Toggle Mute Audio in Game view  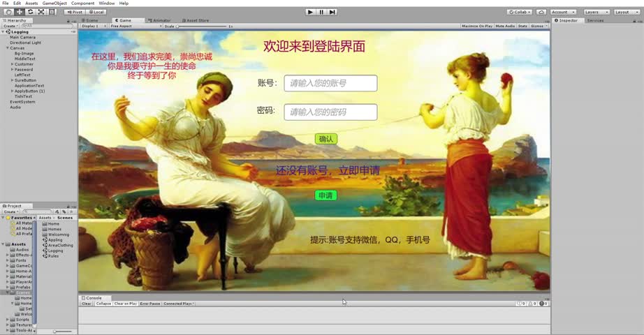tap(505, 26)
